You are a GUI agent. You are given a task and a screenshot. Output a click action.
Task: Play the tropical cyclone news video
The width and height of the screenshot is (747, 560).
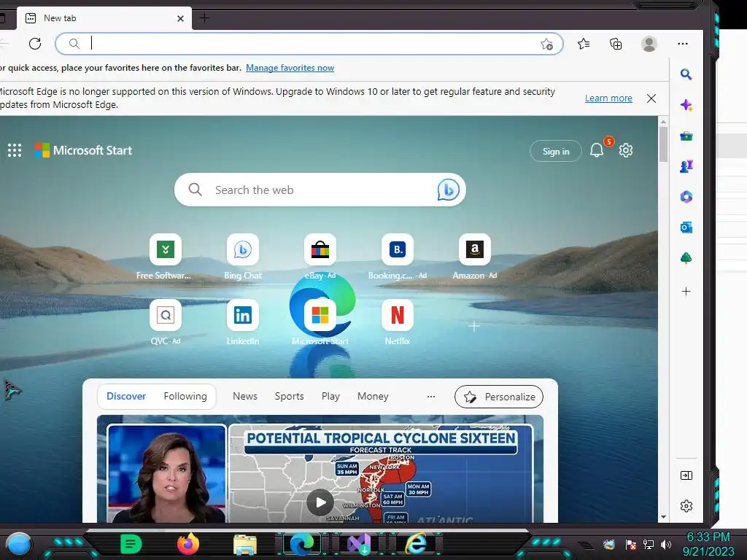click(x=320, y=502)
